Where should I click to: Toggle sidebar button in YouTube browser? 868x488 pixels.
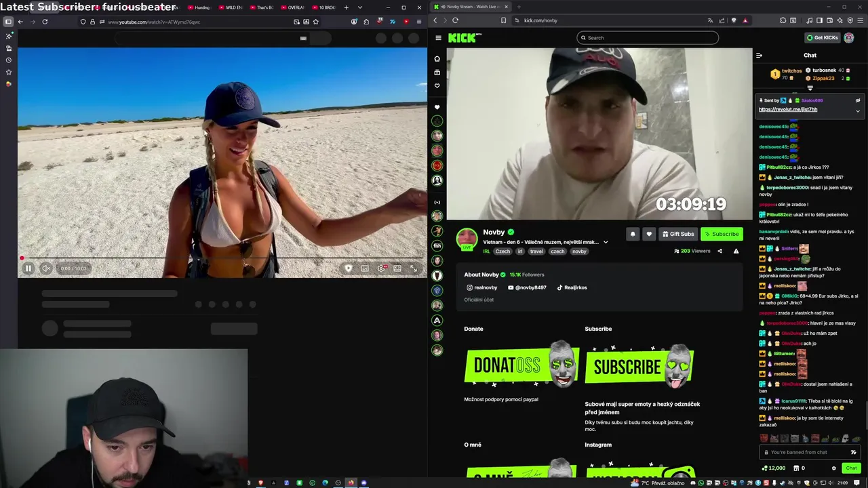point(8,22)
